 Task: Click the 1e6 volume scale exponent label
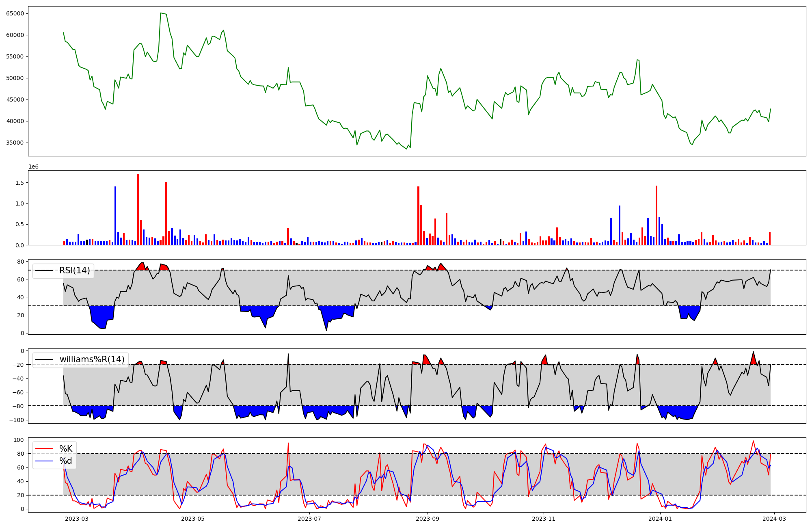click(33, 167)
